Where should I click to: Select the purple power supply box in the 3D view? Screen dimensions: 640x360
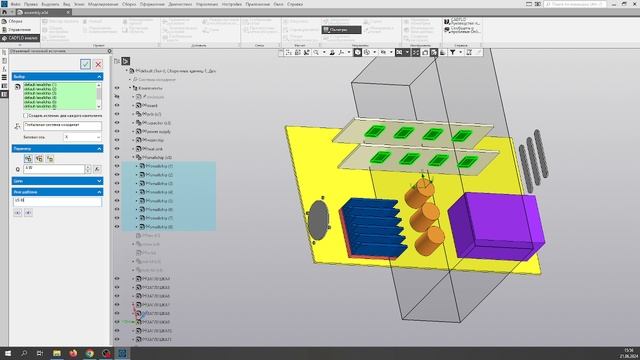[x=496, y=227]
